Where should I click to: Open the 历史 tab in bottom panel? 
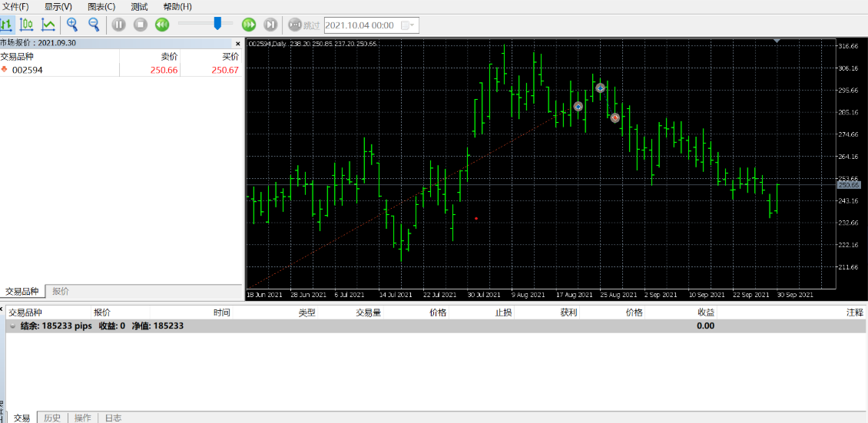tap(52, 418)
